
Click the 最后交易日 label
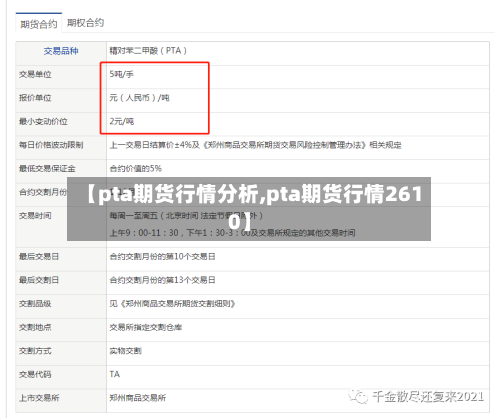pos(39,256)
